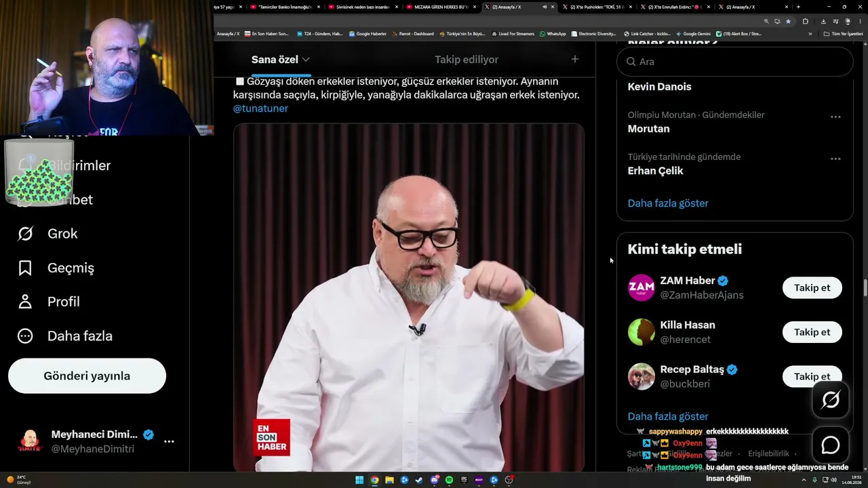Viewport: 868px width, 488px height.
Task: Click the Ara search field
Action: click(735, 62)
